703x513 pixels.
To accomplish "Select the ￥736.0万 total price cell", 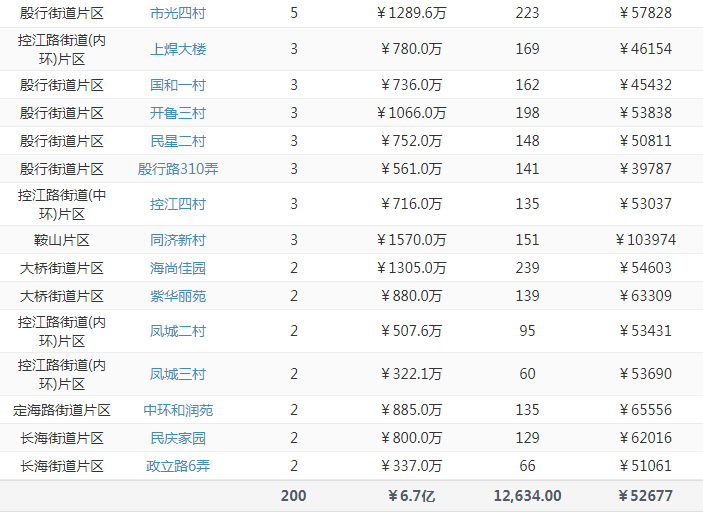I will pos(411,85).
